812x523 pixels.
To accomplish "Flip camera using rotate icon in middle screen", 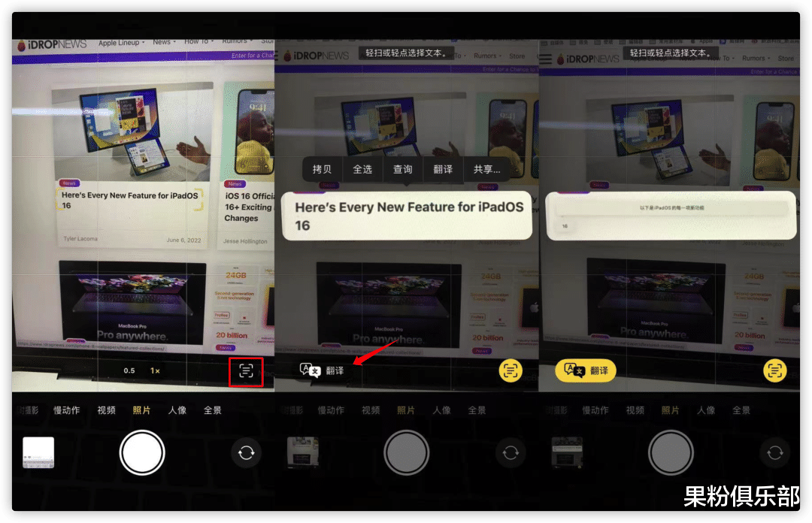I will (x=511, y=453).
